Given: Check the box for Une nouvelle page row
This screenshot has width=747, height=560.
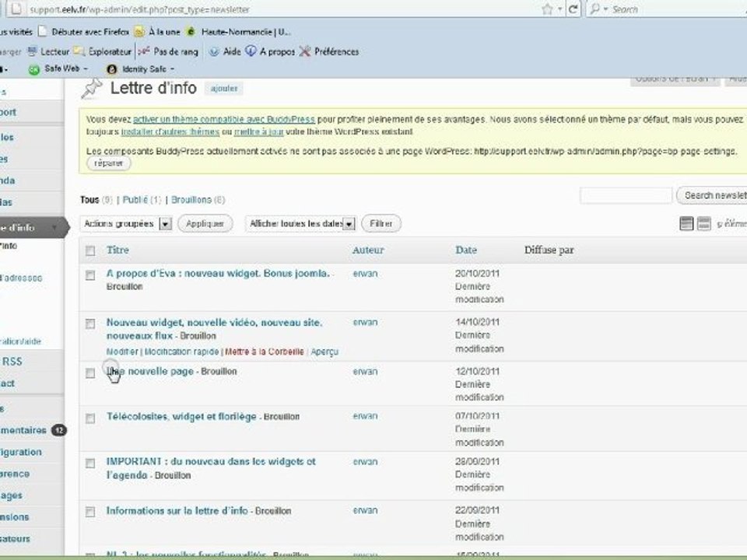Looking at the screenshot, I should pos(90,373).
